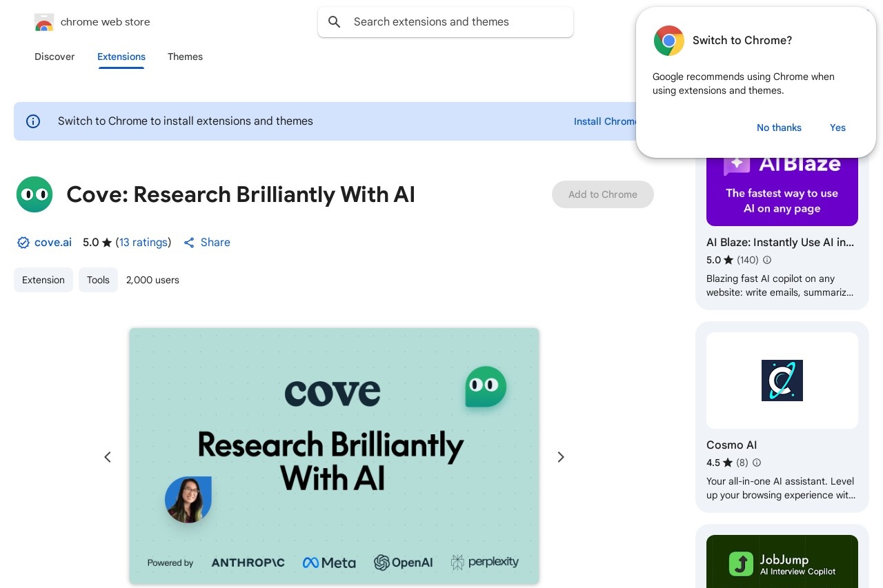Click the AI Blaze description text
Screen dimensions: 883x588
(x=780, y=285)
